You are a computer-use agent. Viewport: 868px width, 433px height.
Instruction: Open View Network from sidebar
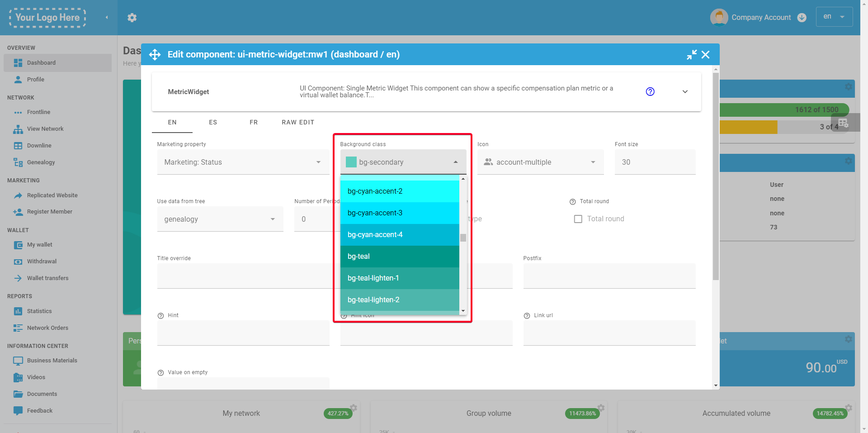(45, 129)
